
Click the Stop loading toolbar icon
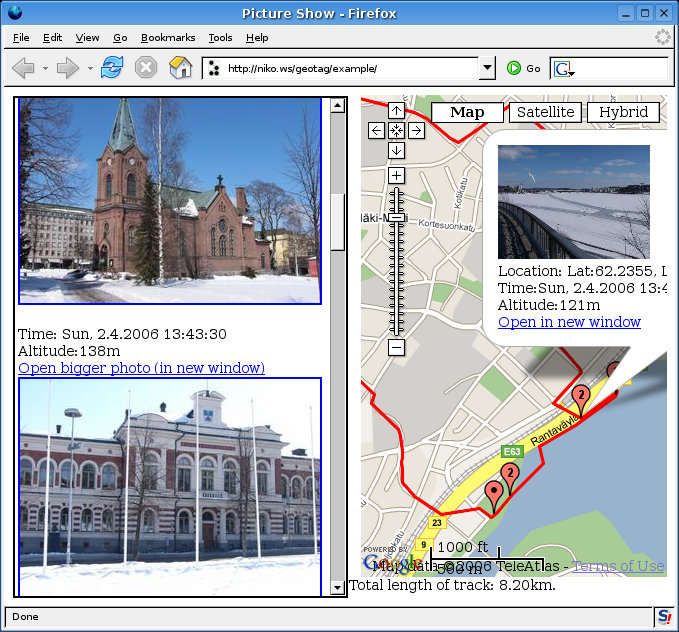click(146, 68)
